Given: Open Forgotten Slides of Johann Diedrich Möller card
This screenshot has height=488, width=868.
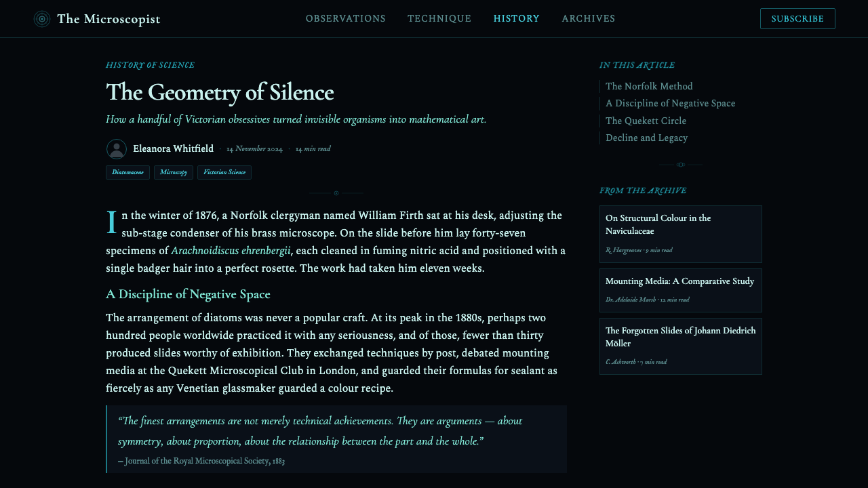Looking at the screenshot, I should tap(681, 346).
